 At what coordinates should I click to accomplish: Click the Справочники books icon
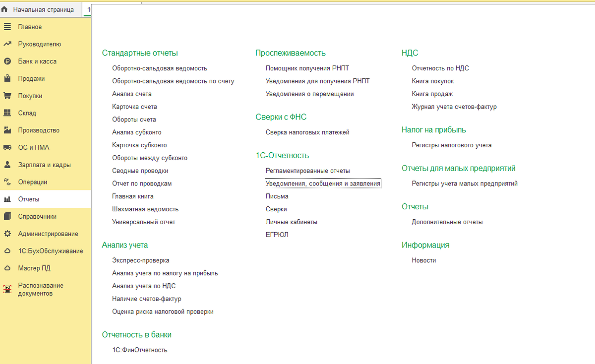7,216
